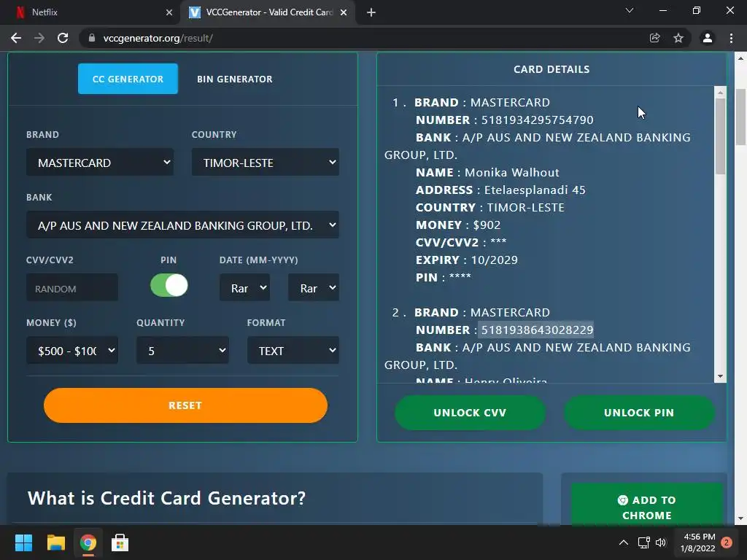The image size is (747, 560).
Task: Click the CVV/CVV2 RANDOM input field
Action: coord(72,287)
